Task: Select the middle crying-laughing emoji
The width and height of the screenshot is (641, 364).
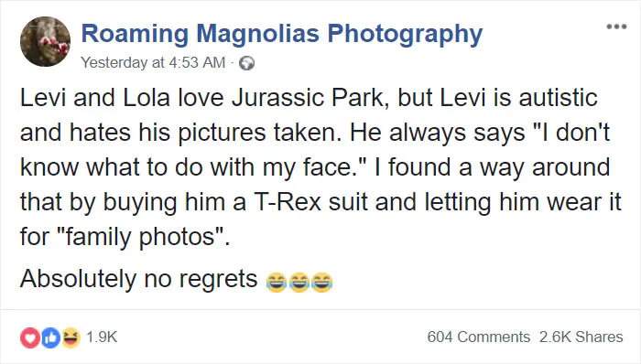Action: 299,283
